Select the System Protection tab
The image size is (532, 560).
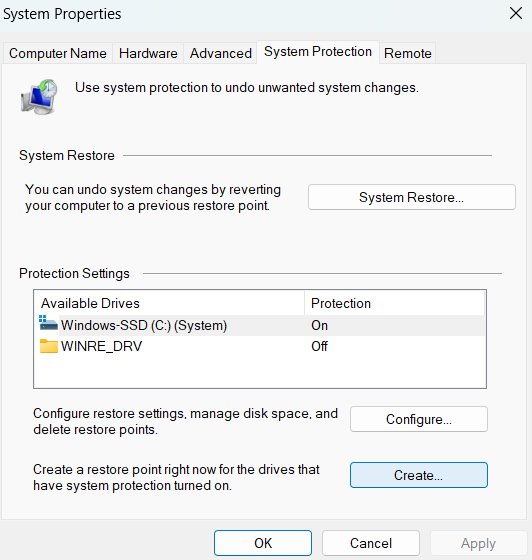318,52
